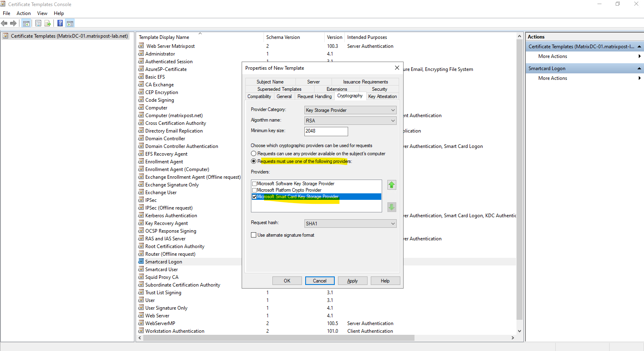
Task: Toggle Show/Hide Action Pane toolbar icon
Action: (70, 23)
